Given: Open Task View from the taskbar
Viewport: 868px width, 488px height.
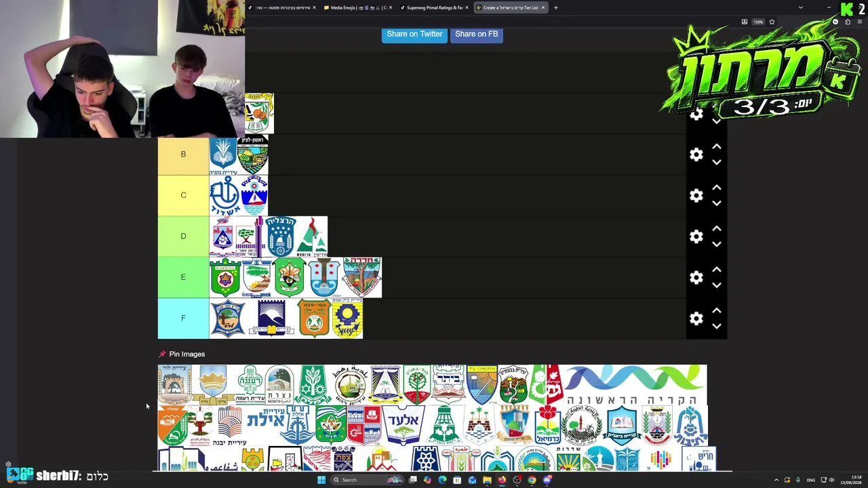Looking at the screenshot, I should coord(412,480).
